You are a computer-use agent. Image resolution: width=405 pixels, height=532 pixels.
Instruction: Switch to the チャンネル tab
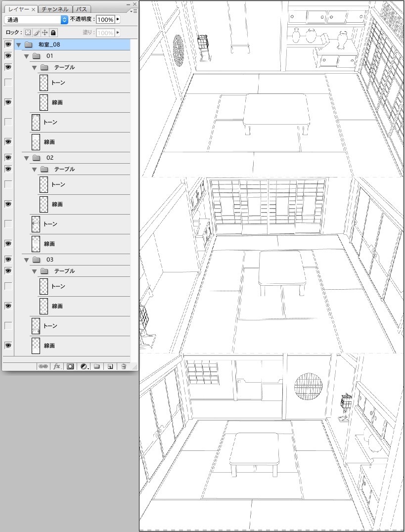tap(54, 8)
